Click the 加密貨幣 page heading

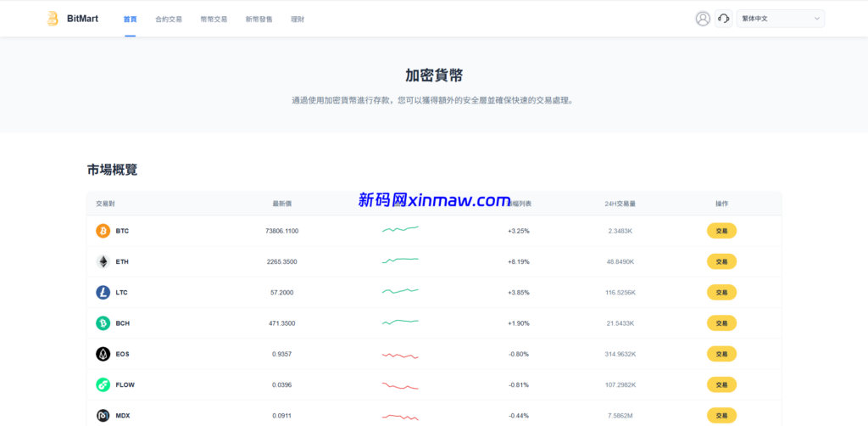pos(433,76)
